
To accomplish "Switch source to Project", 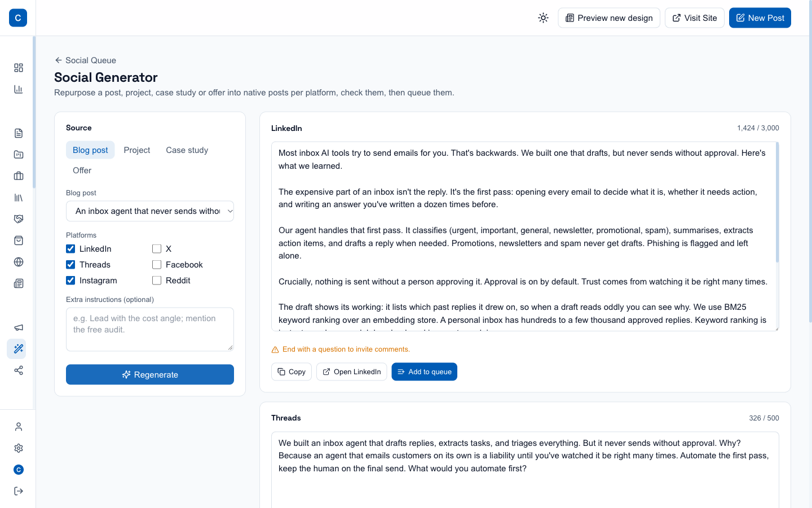I will pos(137,150).
